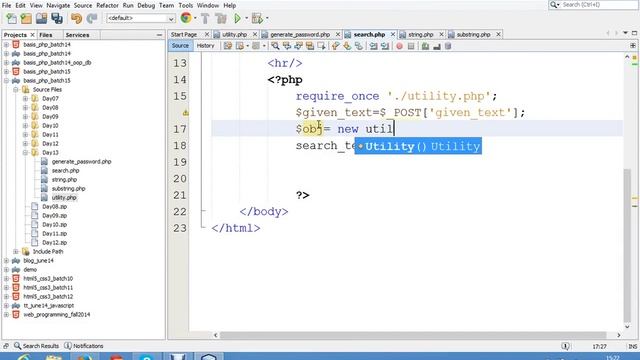Screen dimensions: 640x360
Task: Run the project with green play icon
Action: point(237,18)
